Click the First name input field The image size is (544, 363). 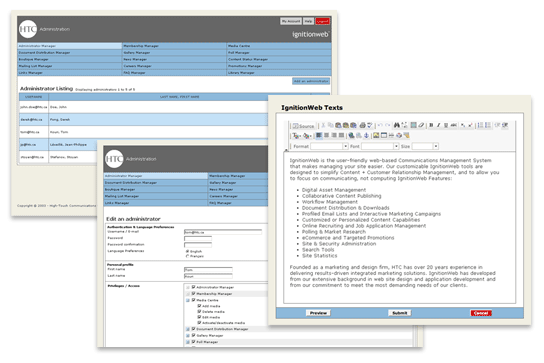pyautogui.click(x=208, y=270)
